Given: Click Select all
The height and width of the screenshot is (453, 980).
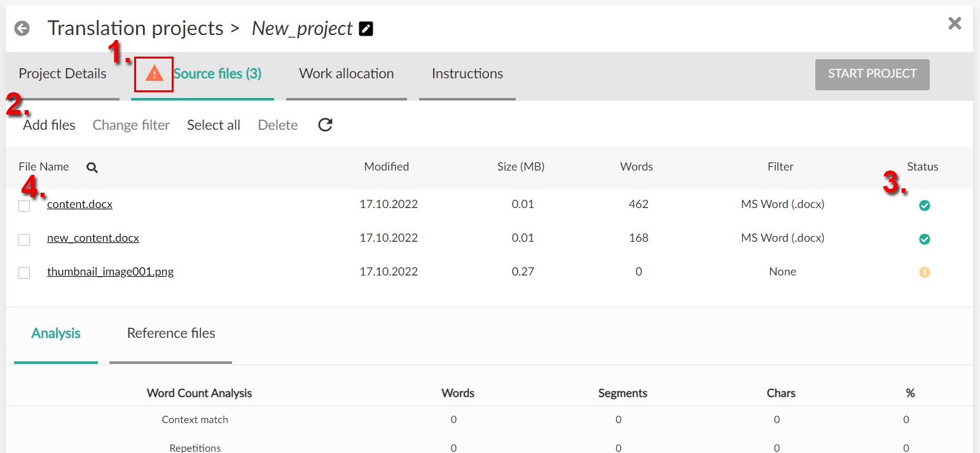Looking at the screenshot, I should click(214, 125).
